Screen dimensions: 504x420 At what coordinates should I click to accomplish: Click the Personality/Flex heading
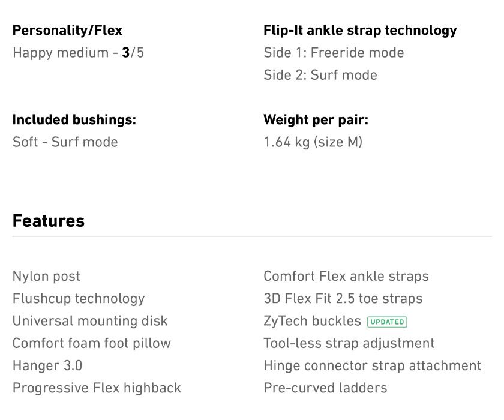67,31
